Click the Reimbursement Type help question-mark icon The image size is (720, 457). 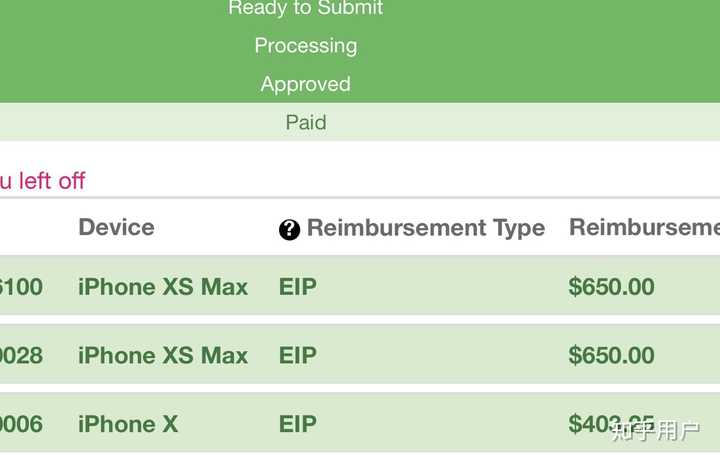tap(289, 229)
